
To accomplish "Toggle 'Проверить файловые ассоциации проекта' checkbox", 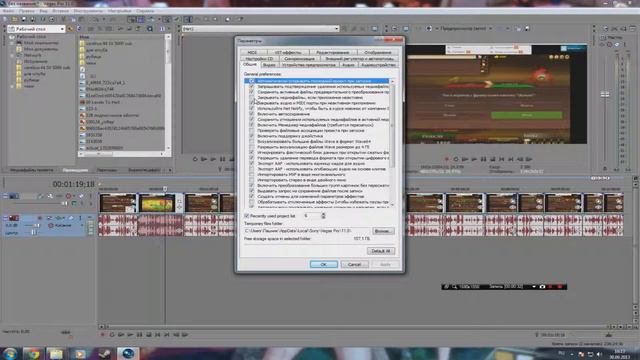I will tap(251, 130).
